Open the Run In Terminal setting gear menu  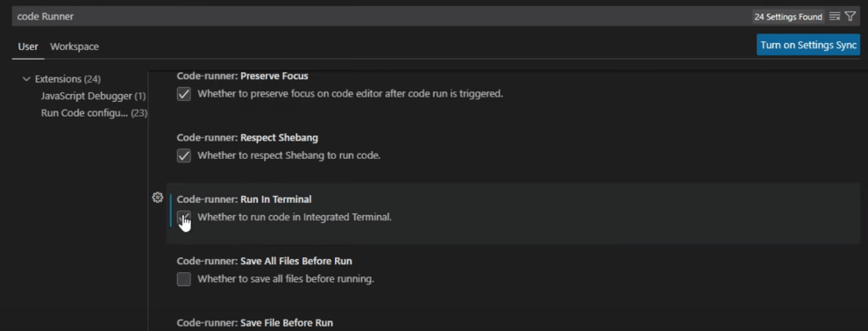tap(158, 198)
